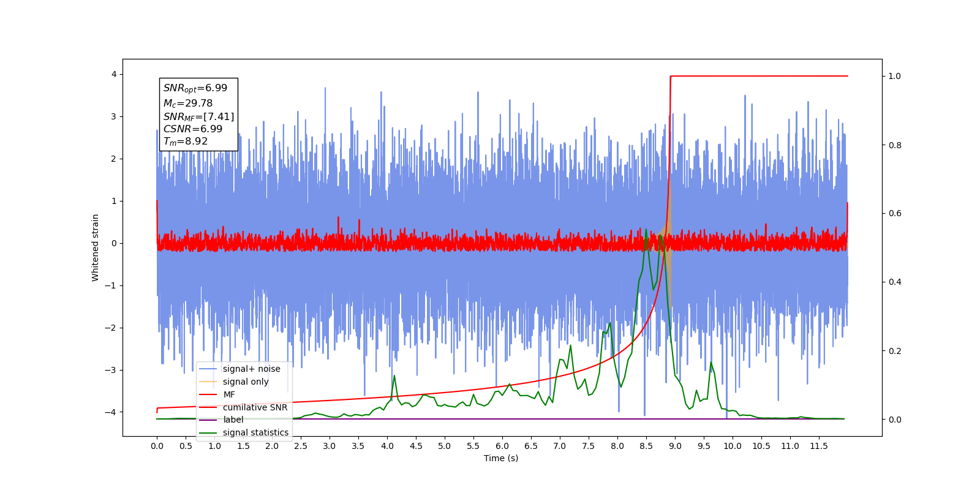Click the 9.5 tick on the time axis
Viewport: 980px width, 490px height.
tap(704, 446)
